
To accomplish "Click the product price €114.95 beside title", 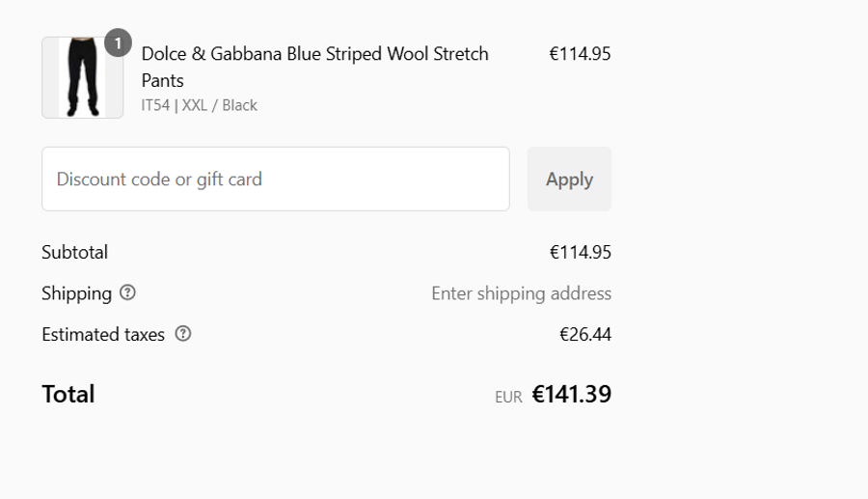I will 580,54.
